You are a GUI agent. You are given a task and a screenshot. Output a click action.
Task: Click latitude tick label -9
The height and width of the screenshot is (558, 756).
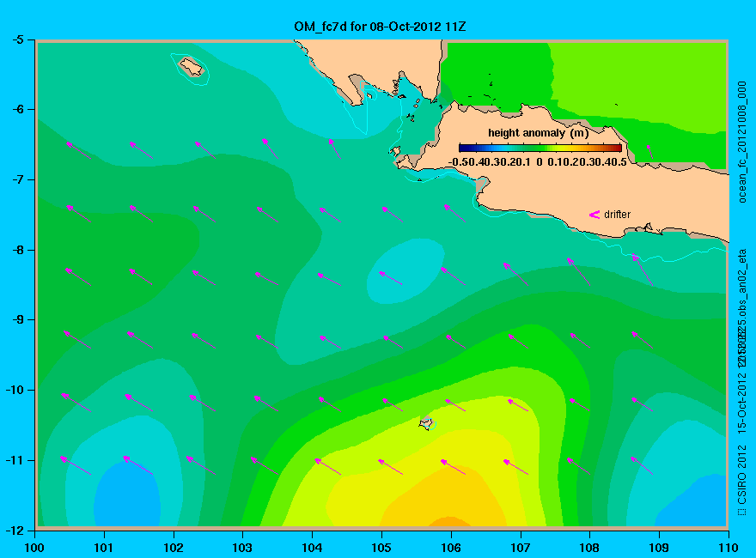click(x=17, y=319)
